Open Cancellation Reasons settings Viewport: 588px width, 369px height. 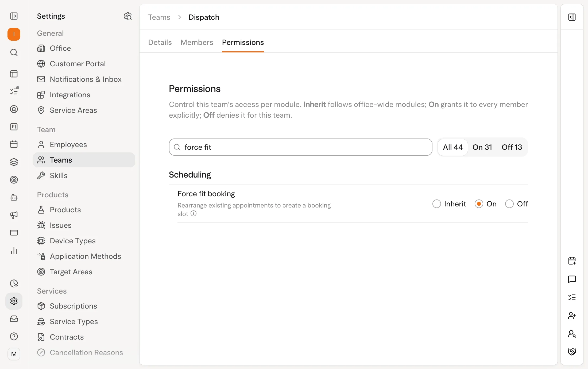[84, 352]
